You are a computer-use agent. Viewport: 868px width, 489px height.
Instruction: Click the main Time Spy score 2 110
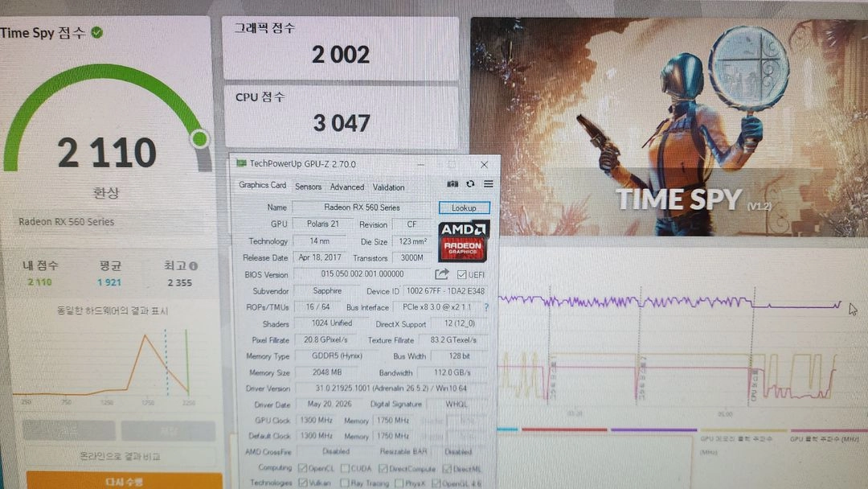(107, 152)
